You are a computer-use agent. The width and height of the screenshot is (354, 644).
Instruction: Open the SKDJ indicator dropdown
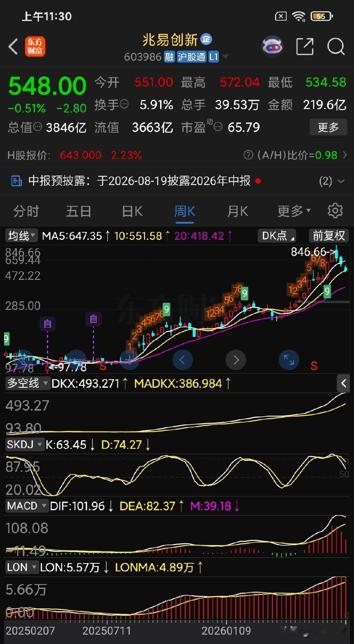click(25, 445)
